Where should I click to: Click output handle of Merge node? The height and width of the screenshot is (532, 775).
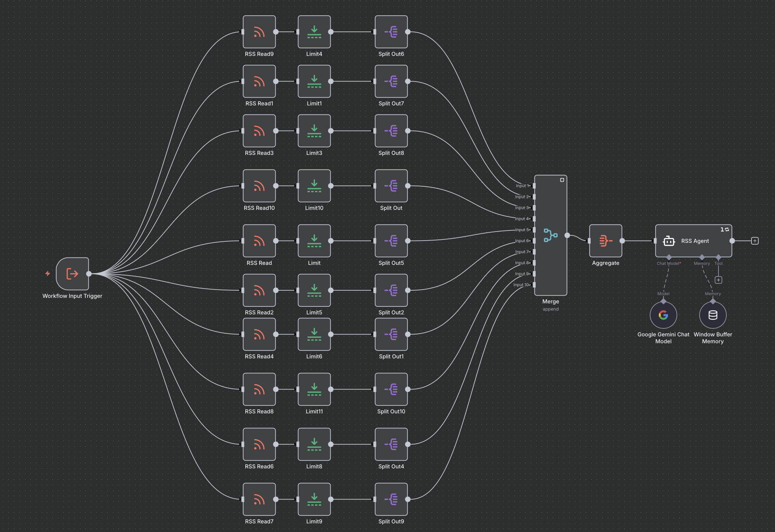[567, 235]
